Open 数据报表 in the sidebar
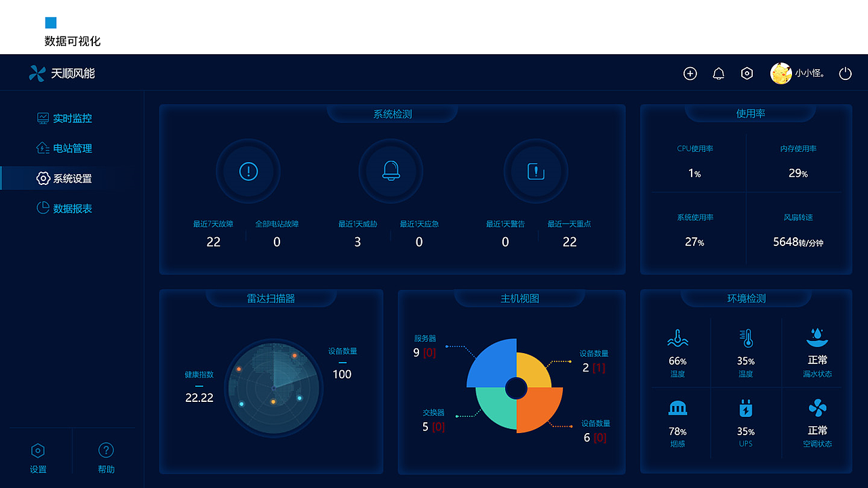Image resolution: width=868 pixels, height=488 pixels. click(x=73, y=209)
